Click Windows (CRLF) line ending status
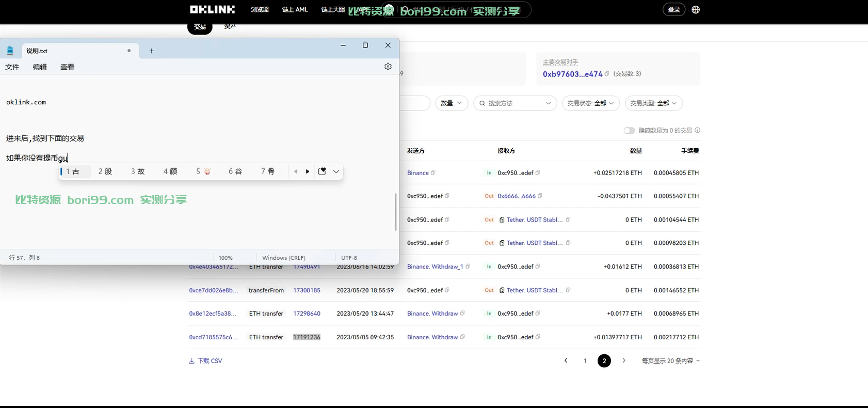 coord(284,258)
